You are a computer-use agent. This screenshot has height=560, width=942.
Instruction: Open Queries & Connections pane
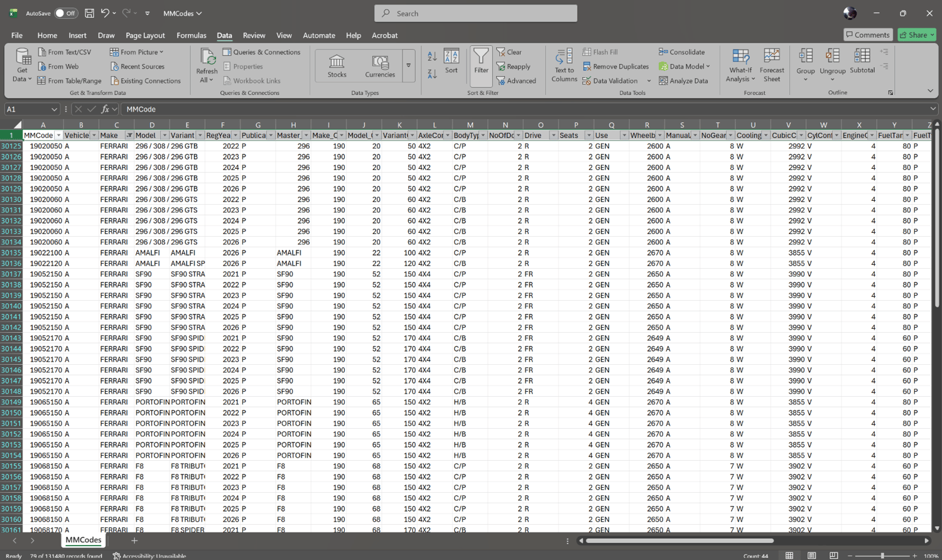[261, 52]
